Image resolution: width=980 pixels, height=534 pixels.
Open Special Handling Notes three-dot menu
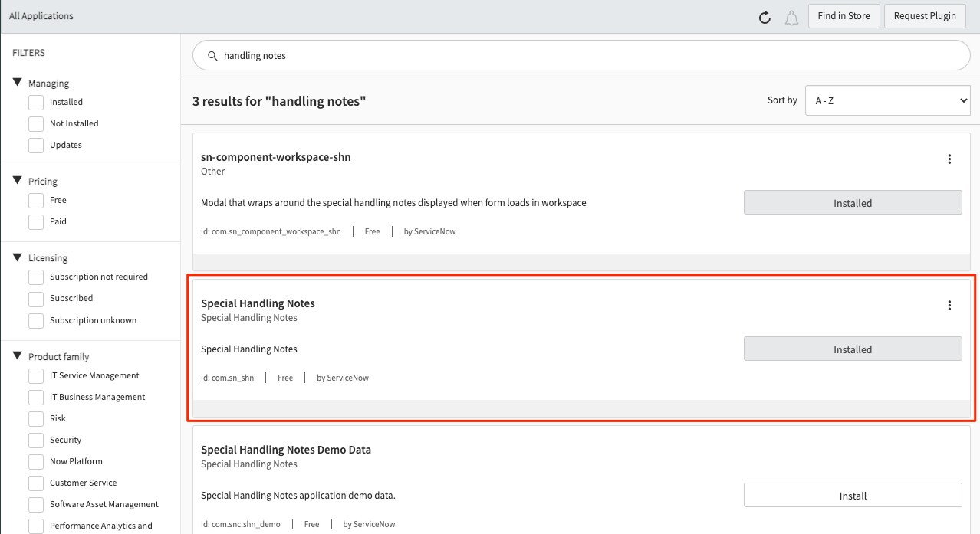coord(949,306)
